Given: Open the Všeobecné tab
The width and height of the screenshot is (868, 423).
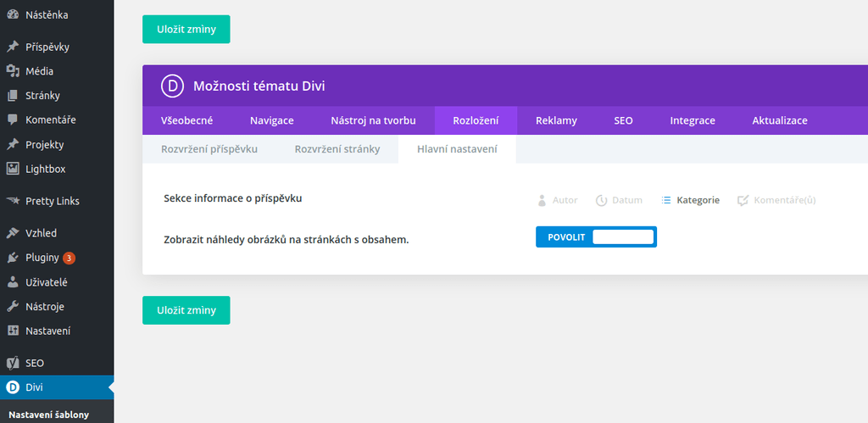Looking at the screenshot, I should [186, 120].
